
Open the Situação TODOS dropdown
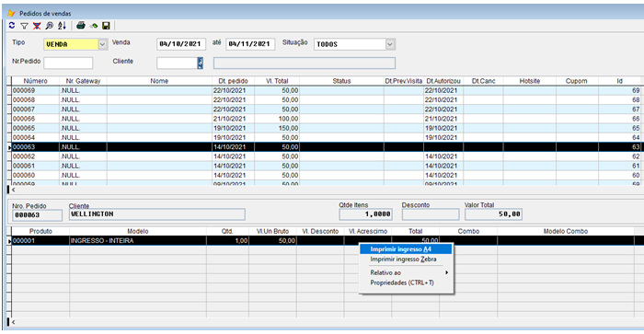pyautogui.click(x=390, y=44)
